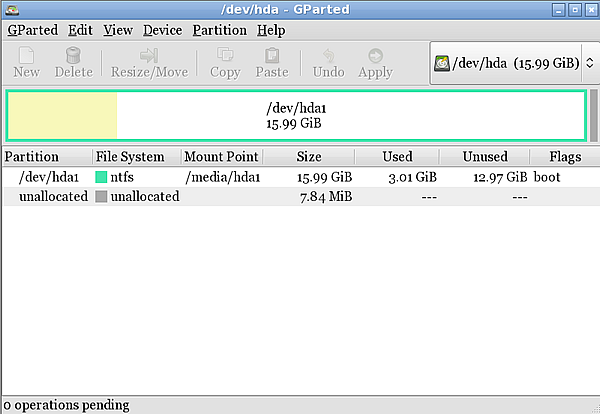This screenshot has height=414, width=600.
Task: Open the Edit menu
Action: 80,30
